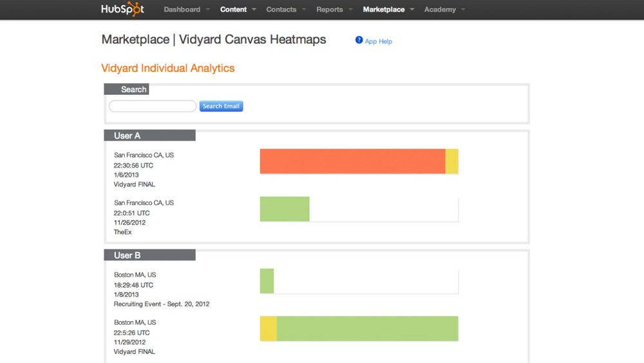
Task: Click the '11/26/2012' date
Action: pyautogui.click(x=130, y=222)
